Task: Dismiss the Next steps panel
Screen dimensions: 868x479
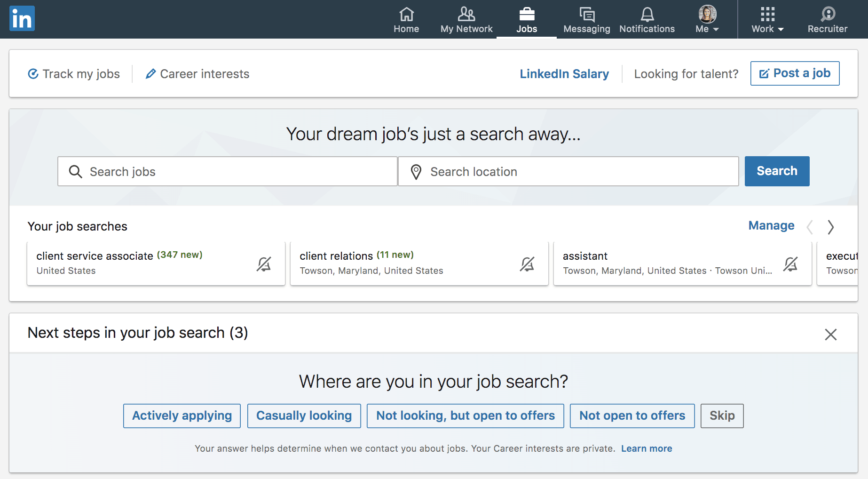Action: click(x=831, y=335)
